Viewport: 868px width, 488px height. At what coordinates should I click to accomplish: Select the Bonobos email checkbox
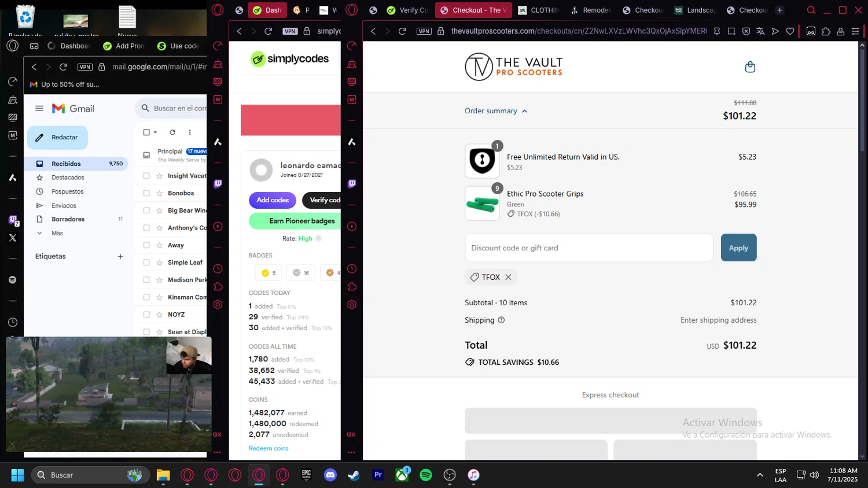click(x=146, y=193)
